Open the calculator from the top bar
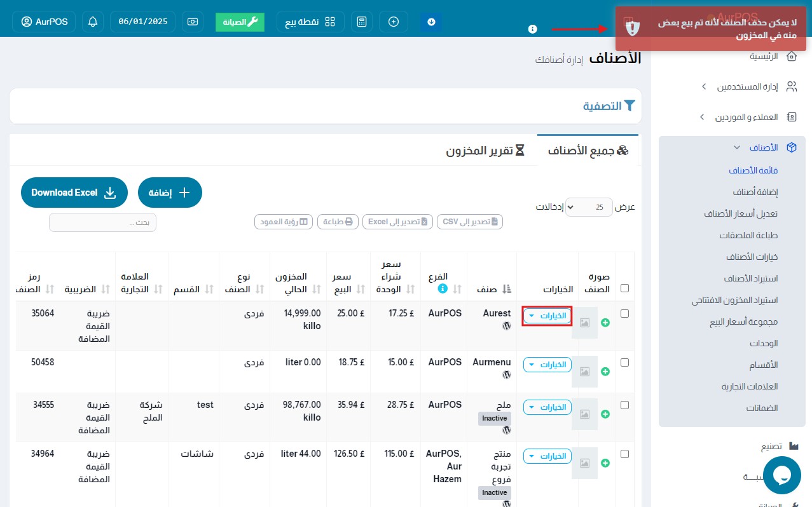The width and height of the screenshot is (812, 507). [x=362, y=22]
